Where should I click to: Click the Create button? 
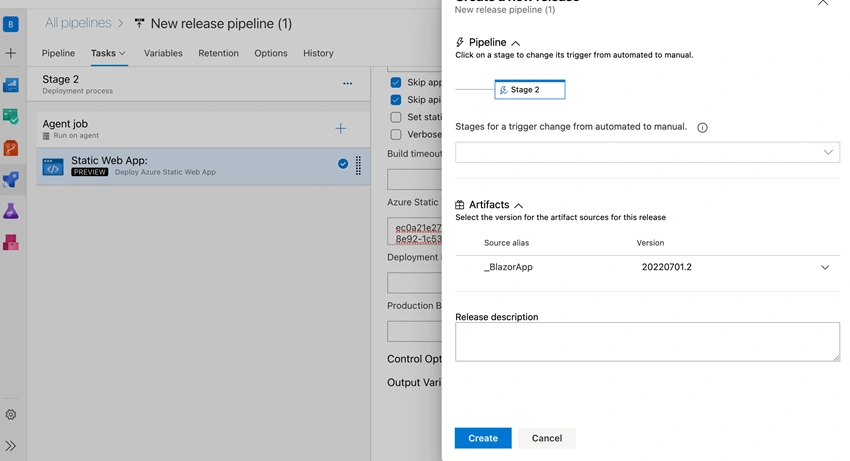point(483,438)
